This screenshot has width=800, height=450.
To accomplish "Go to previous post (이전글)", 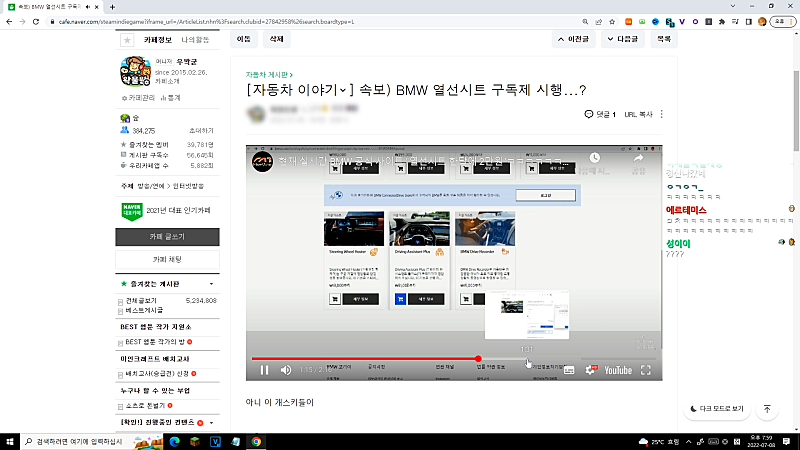I will point(571,39).
